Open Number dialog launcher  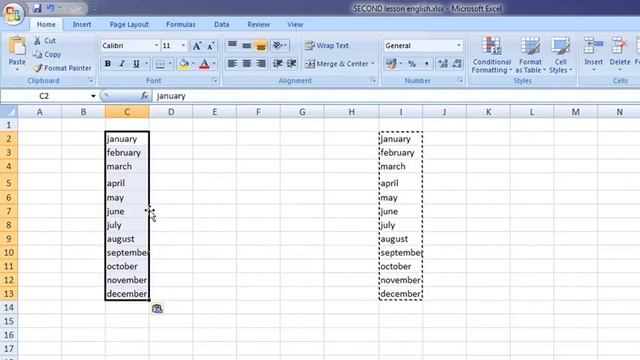pyautogui.click(x=460, y=80)
